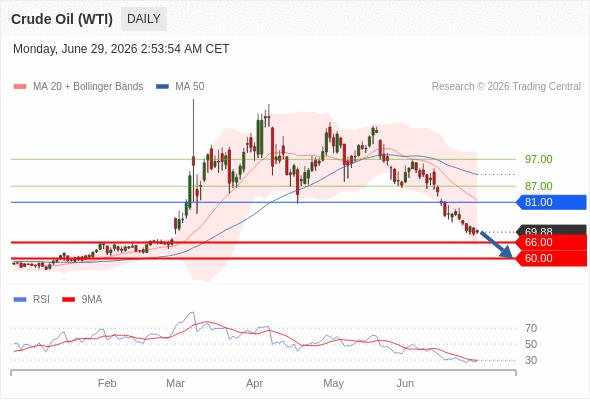Select the red 66.00 support price tag
The image size is (590, 400).
(x=551, y=242)
